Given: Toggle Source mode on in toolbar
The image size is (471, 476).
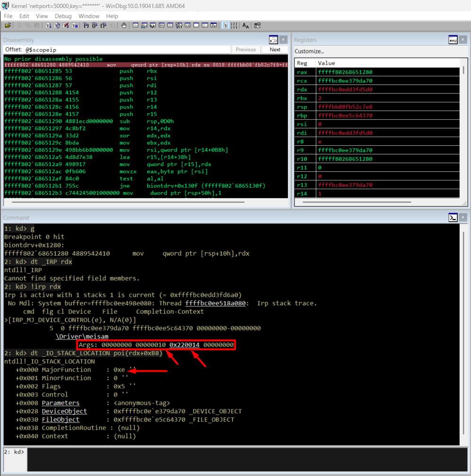Looking at the screenshot, I should (226, 25).
